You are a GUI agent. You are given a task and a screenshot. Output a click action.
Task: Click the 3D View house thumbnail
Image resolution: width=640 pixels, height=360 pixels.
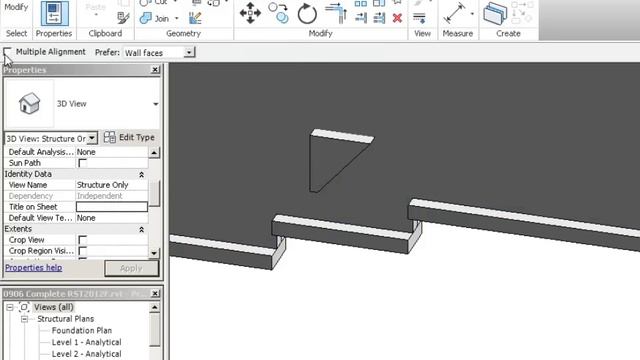pos(29,103)
